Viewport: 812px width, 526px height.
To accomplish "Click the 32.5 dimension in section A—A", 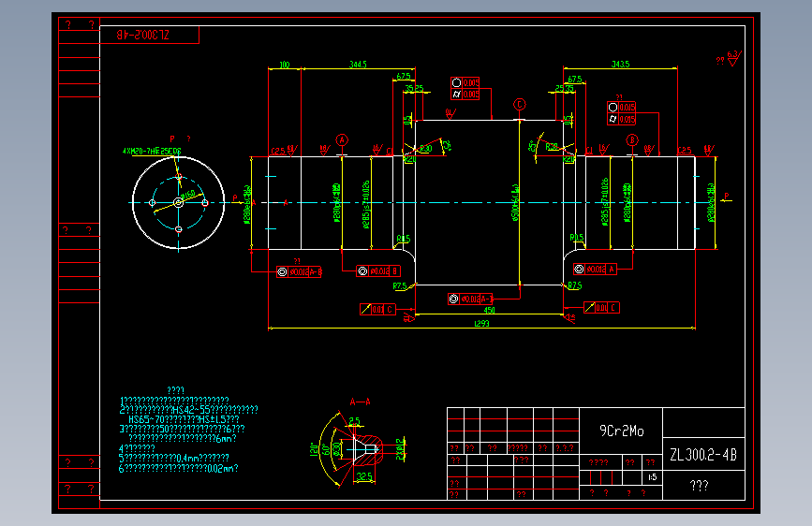I will [x=364, y=476].
